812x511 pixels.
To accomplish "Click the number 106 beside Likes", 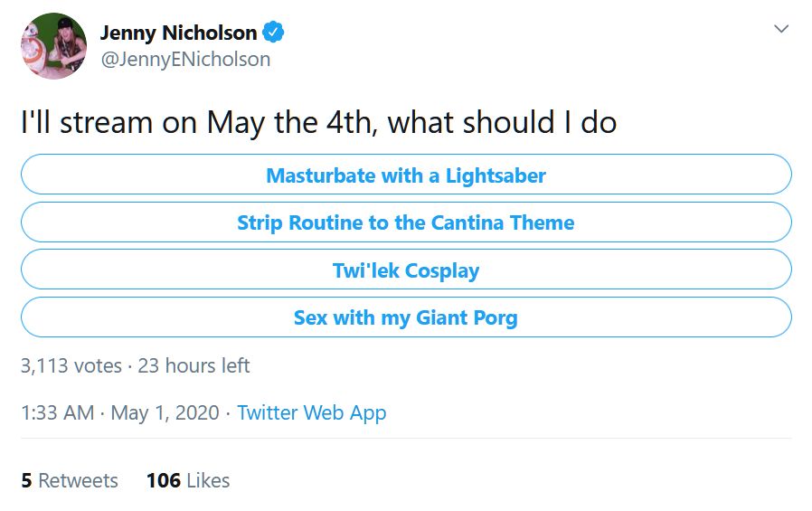I will coord(164,480).
